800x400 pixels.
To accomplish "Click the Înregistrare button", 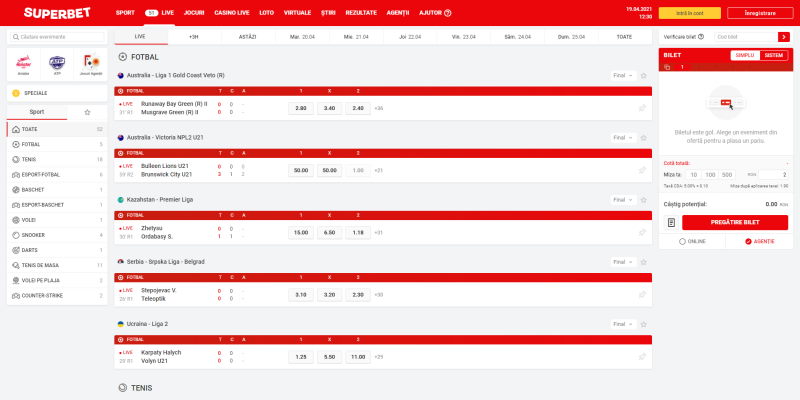I will 760,13.
